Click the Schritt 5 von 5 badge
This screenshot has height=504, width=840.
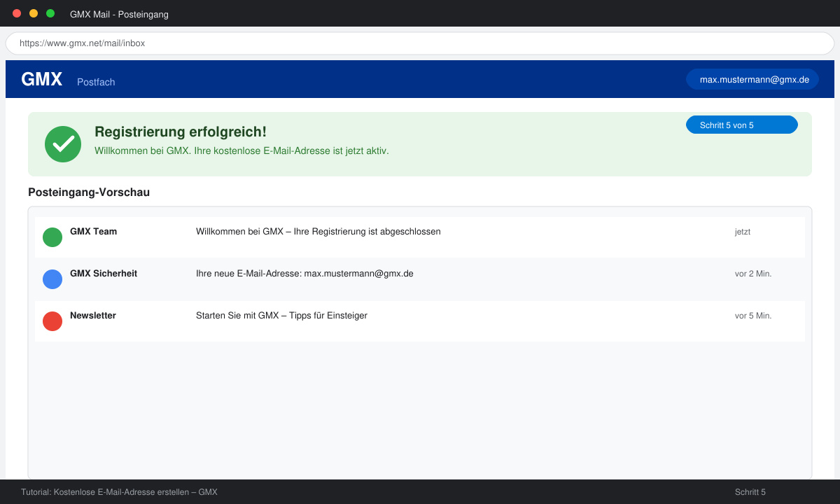click(742, 125)
